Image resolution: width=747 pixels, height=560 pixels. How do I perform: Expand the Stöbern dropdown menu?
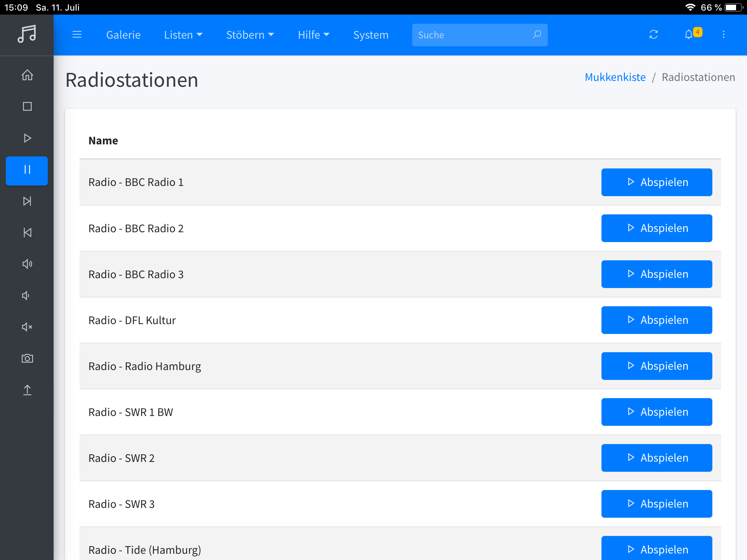250,35
